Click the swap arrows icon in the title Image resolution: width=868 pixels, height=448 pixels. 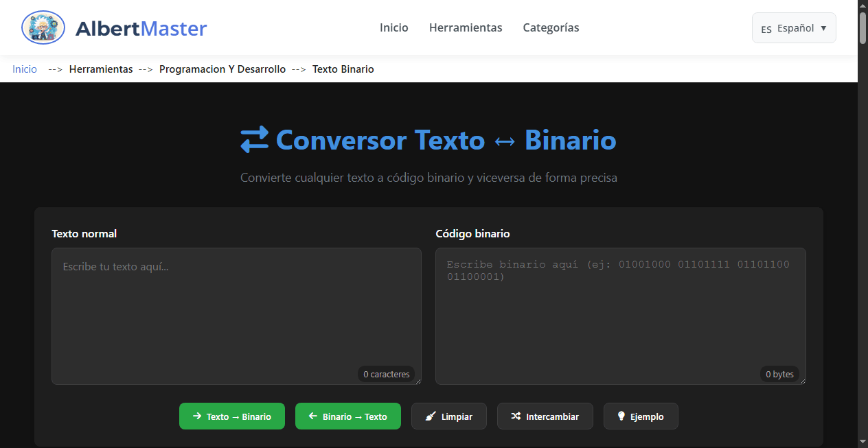253,139
